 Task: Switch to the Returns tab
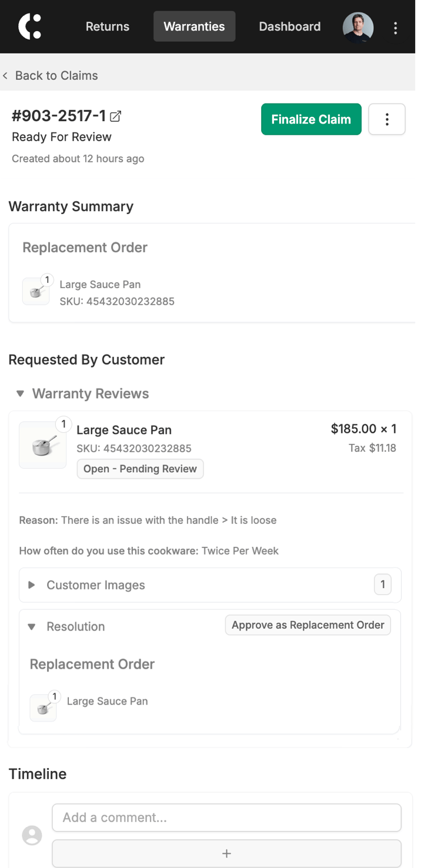tap(108, 26)
